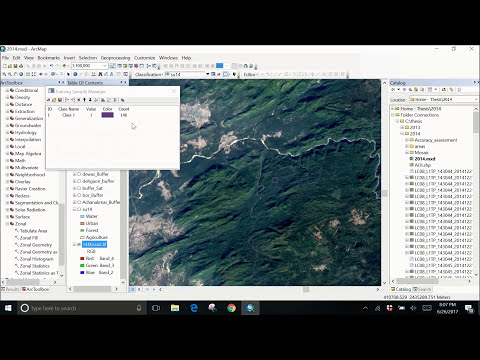
Task: Click the Class 1 name cell
Action: 68,115
